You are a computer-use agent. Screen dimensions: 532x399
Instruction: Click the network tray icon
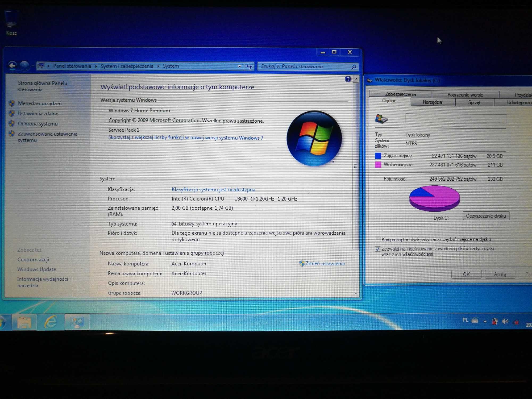(516, 322)
